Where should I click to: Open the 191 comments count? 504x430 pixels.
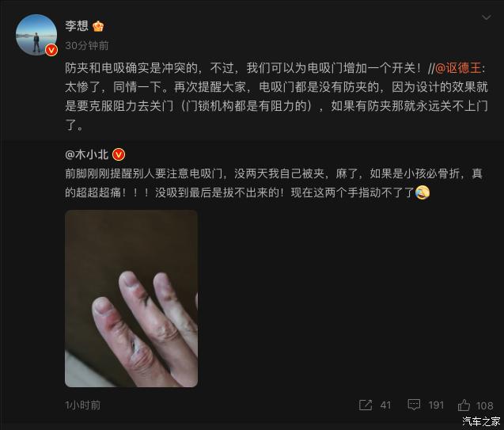click(x=436, y=405)
